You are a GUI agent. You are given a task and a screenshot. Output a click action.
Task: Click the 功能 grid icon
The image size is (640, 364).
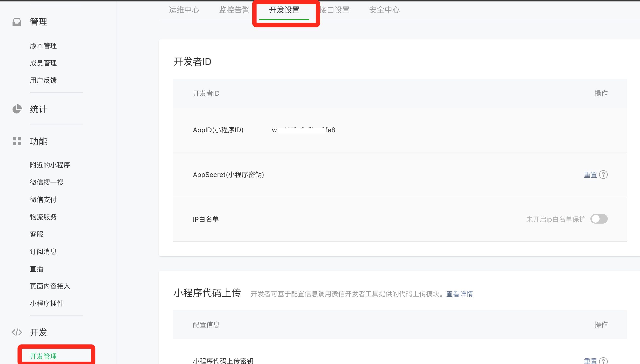pyautogui.click(x=17, y=141)
